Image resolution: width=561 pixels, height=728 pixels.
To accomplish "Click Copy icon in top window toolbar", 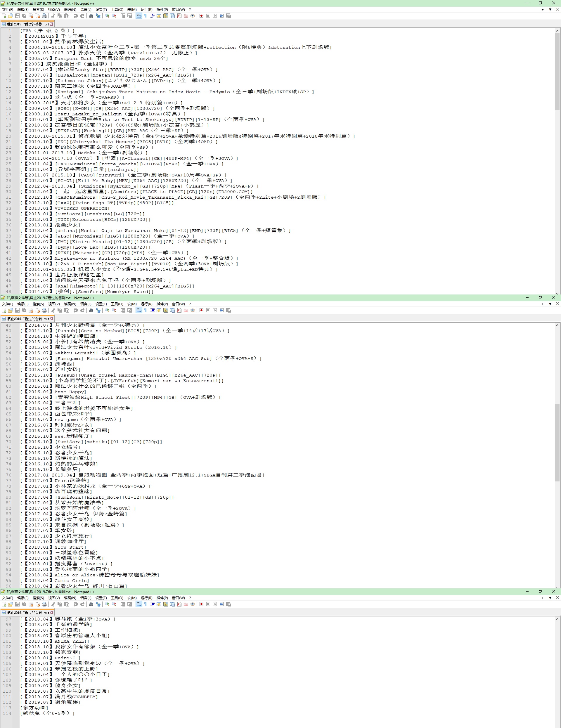I will point(60,16).
